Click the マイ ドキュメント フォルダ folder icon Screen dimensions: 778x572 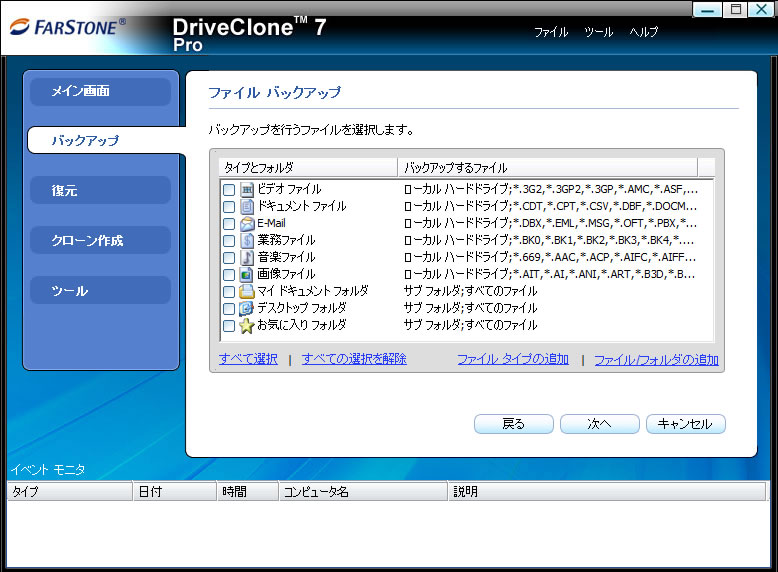(247, 291)
